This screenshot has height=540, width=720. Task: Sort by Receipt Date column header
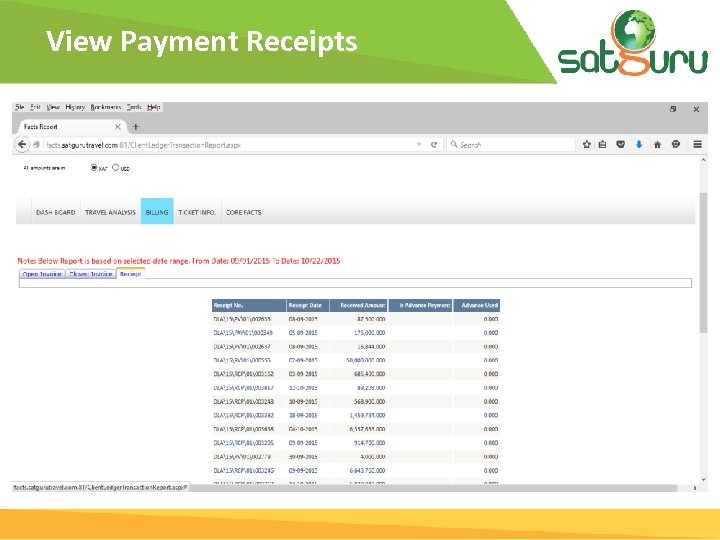(308, 305)
